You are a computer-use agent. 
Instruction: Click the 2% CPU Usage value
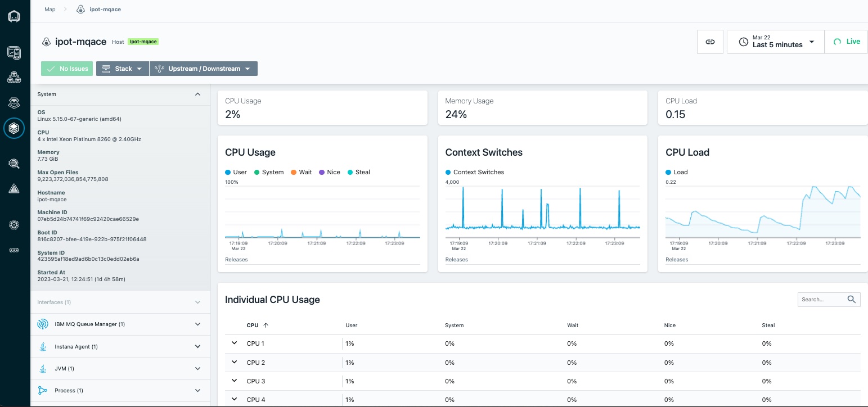(232, 115)
